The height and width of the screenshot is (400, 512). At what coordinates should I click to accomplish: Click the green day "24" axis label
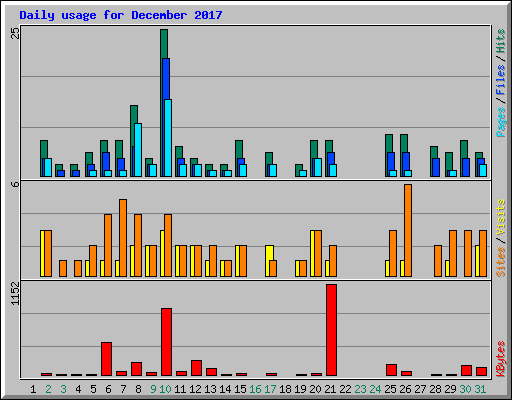[x=376, y=389]
